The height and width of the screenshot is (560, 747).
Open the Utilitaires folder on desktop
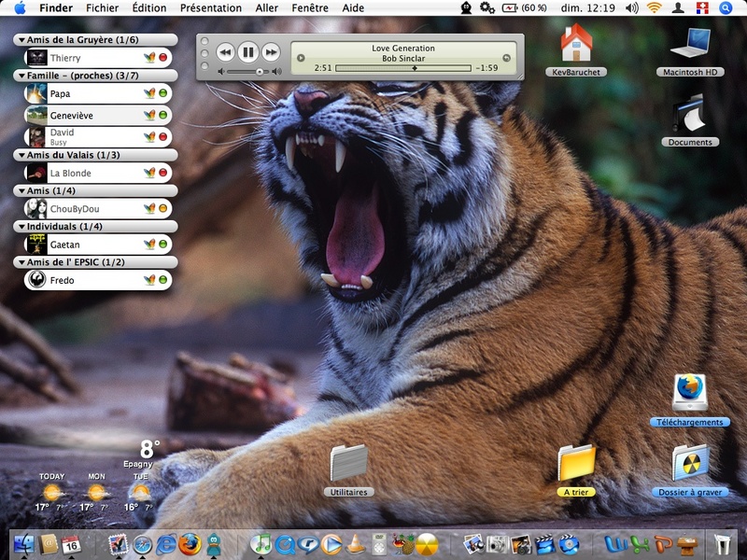pos(349,464)
